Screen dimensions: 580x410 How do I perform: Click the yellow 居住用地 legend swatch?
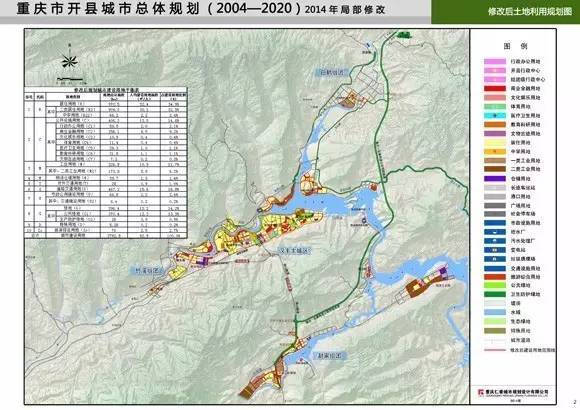pyautogui.click(x=495, y=142)
